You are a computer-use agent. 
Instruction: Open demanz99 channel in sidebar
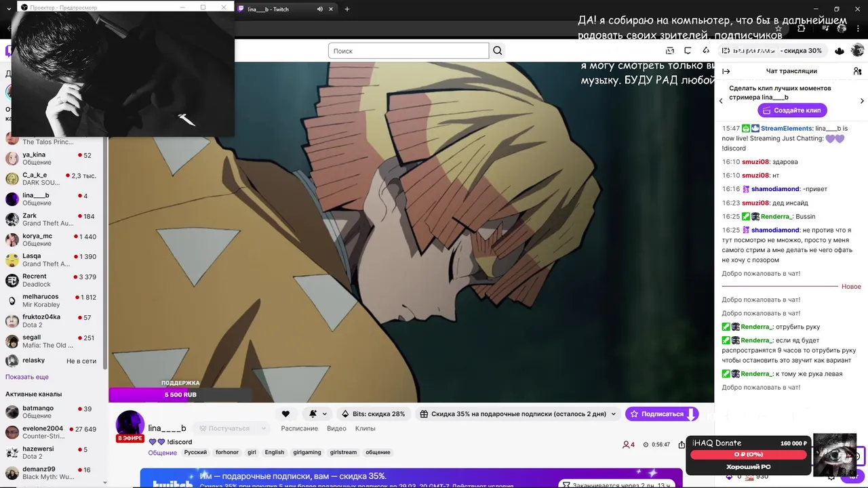coord(52,472)
